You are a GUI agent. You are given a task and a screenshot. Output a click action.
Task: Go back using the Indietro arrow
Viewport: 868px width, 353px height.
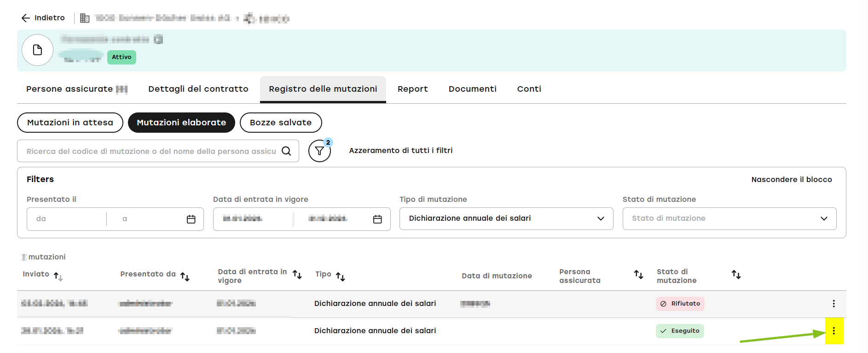(x=26, y=18)
